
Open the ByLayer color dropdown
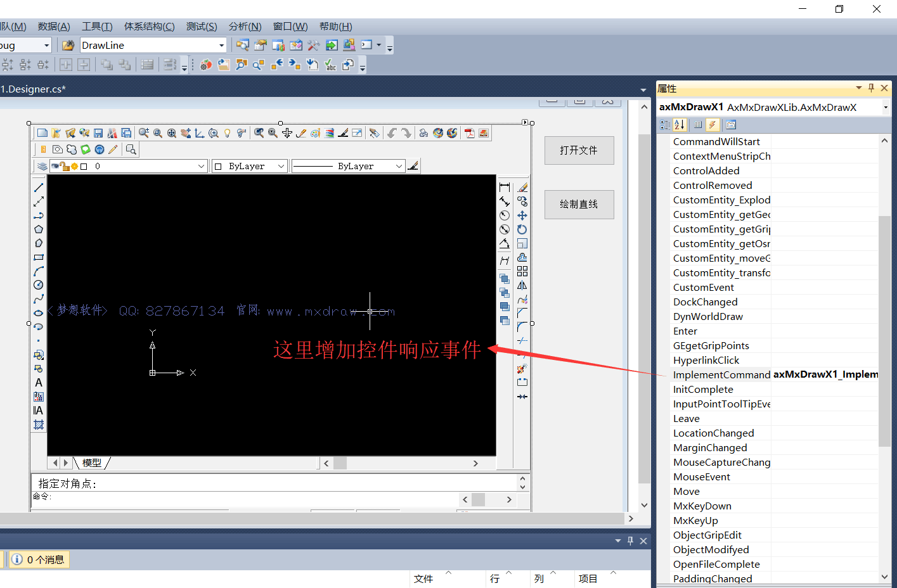click(281, 166)
